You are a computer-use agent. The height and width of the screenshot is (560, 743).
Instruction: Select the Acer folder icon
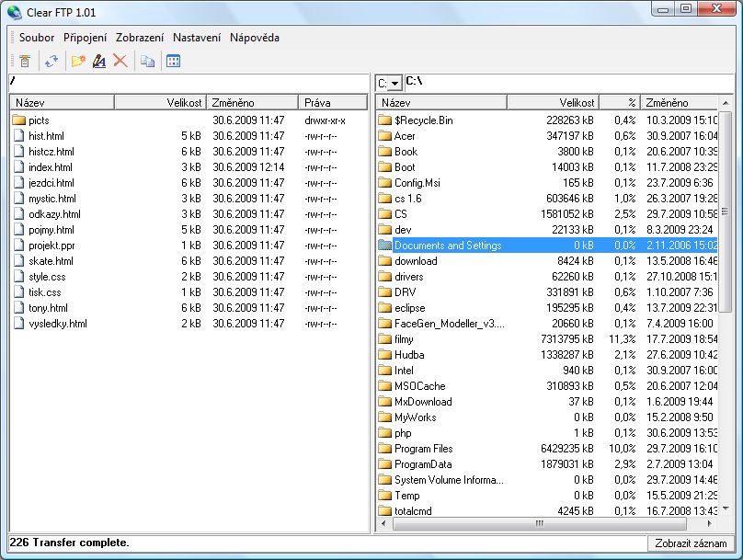[x=384, y=136]
